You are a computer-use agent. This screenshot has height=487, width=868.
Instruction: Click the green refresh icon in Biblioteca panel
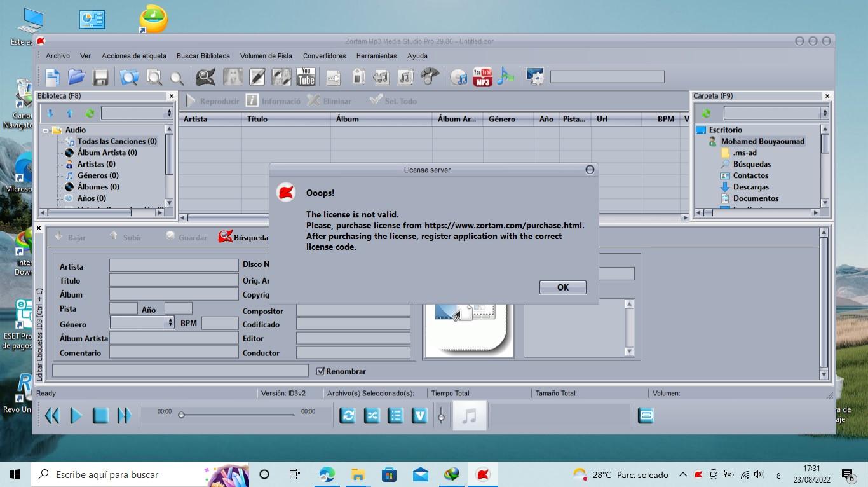tap(90, 113)
